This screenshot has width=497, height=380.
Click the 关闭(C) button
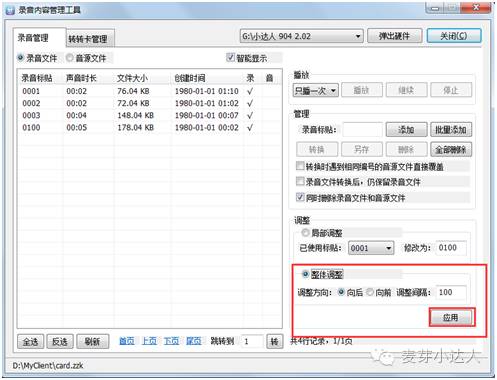(x=454, y=36)
